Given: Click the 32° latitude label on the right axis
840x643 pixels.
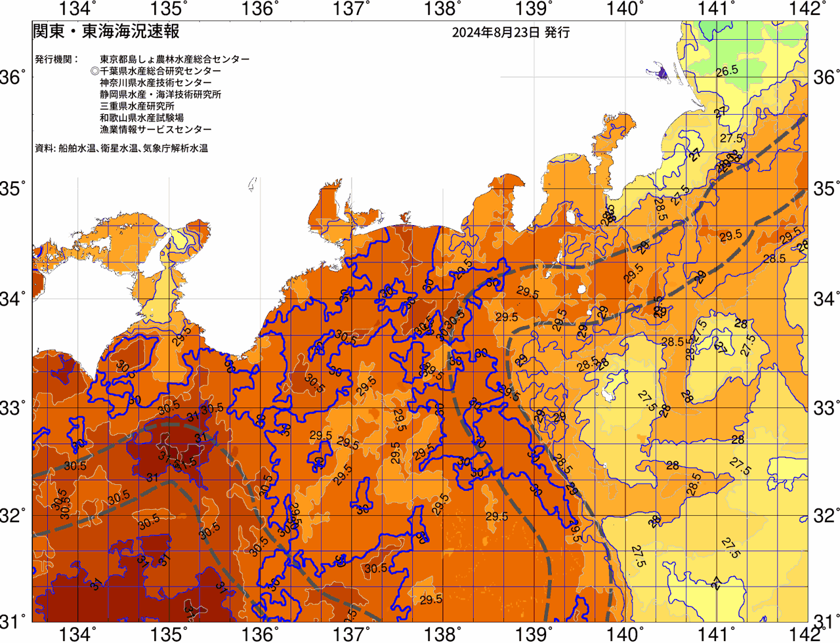Looking at the screenshot, I should point(826,516).
